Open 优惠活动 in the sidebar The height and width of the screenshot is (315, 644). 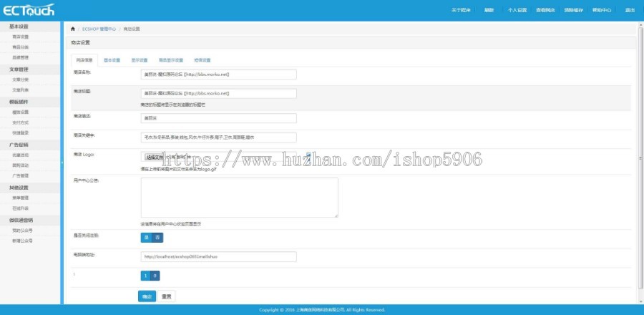[21, 155]
